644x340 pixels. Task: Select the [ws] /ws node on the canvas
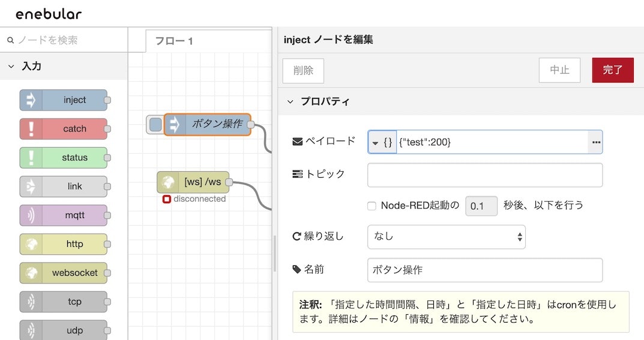(x=193, y=182)
